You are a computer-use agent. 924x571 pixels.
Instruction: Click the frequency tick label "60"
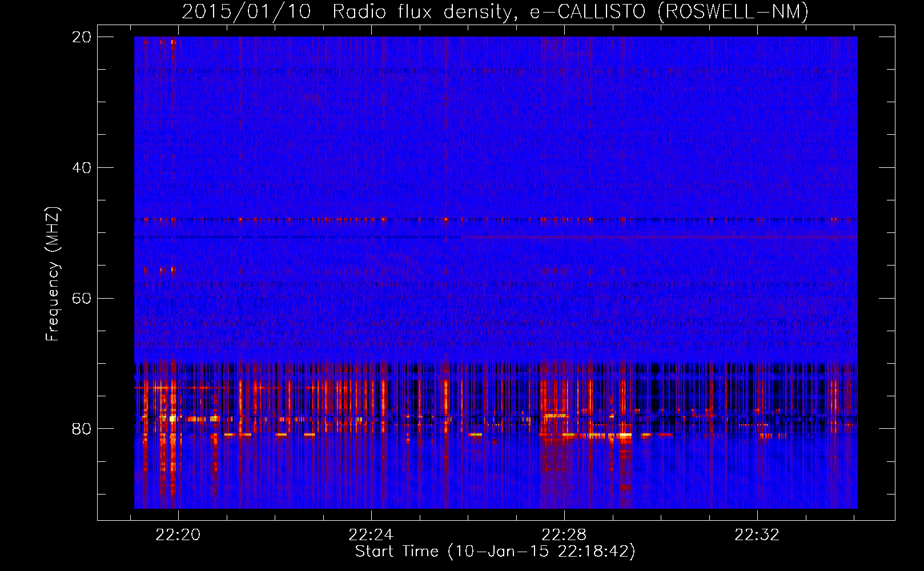82,299
